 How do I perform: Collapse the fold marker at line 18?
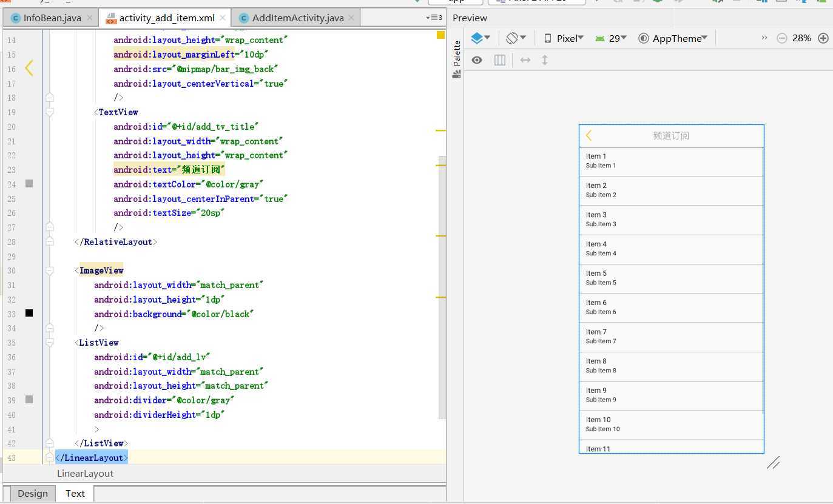tap(50, 97)
